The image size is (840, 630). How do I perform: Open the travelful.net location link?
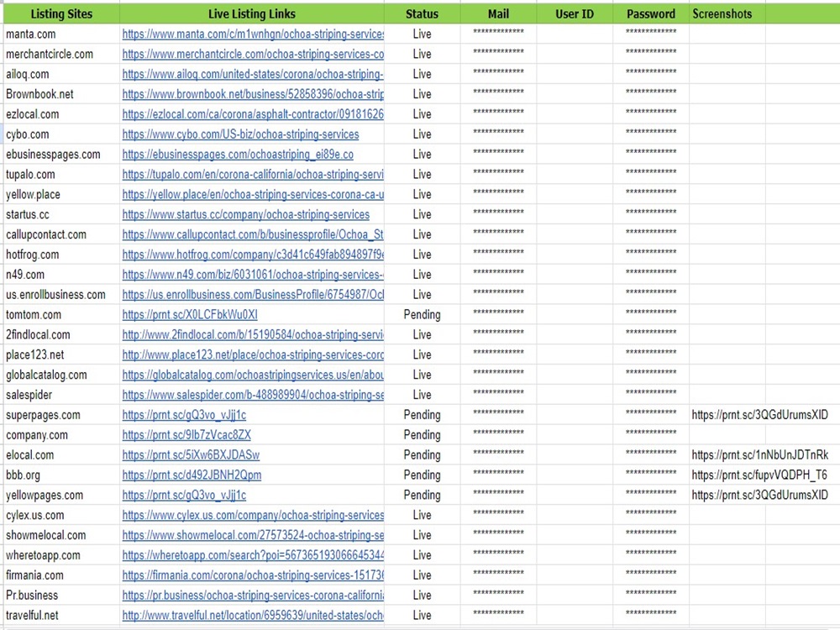click(253, 616)
